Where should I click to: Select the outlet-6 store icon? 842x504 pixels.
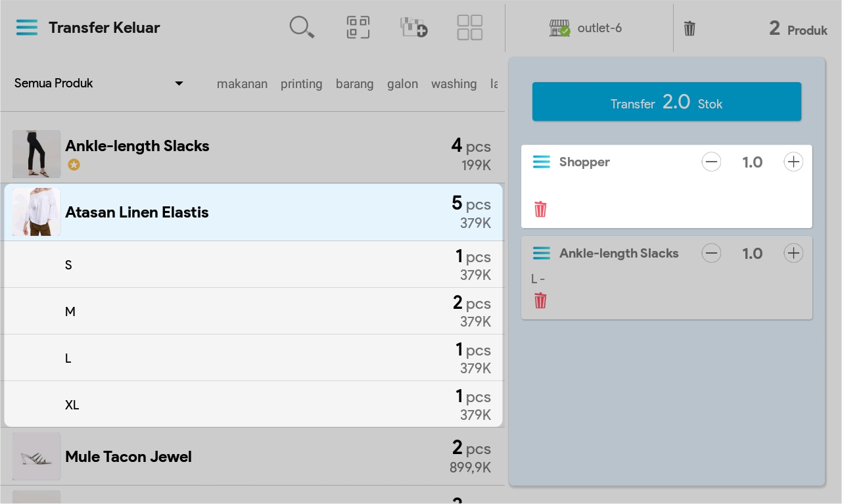tap(559, 28)
